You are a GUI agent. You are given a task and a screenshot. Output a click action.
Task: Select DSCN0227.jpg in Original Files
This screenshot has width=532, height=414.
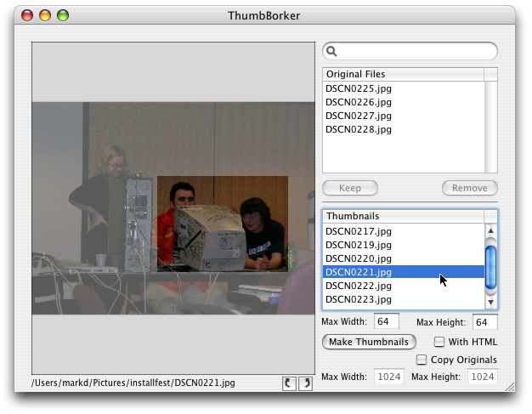[404, 116]
